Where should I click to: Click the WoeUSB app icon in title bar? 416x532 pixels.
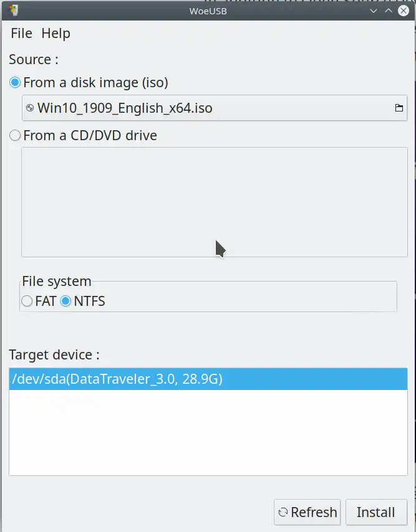pos(14,10)
